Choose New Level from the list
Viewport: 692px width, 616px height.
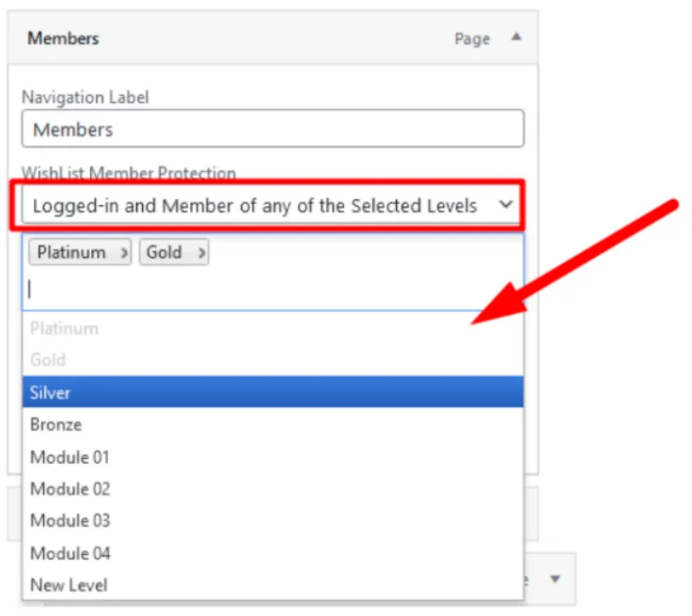pos(273,585)
